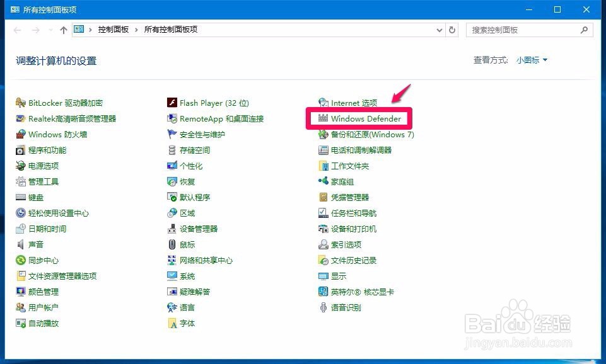Screen dimensions: 606x364
Task: Click the 声音 speaker icon
Action: [x=20, y=244]
